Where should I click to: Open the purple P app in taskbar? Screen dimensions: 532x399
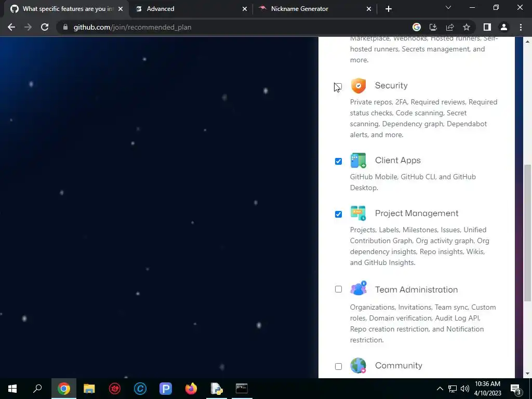(166, 389)
